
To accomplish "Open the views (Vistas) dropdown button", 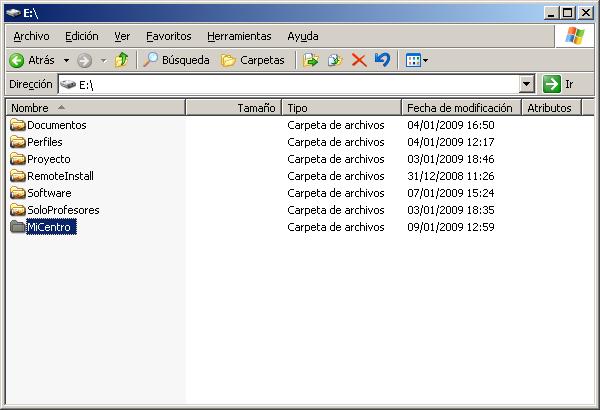I will tap(416, 60).
